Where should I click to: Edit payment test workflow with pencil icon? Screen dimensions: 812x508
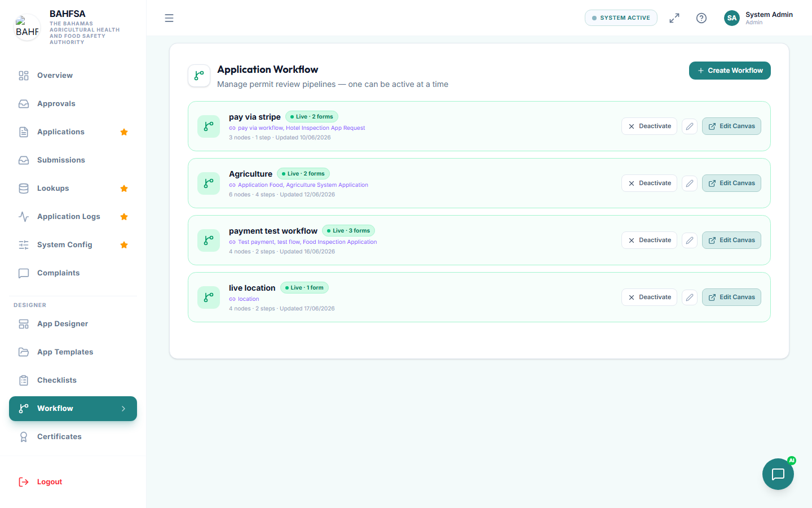coord(690,240)
